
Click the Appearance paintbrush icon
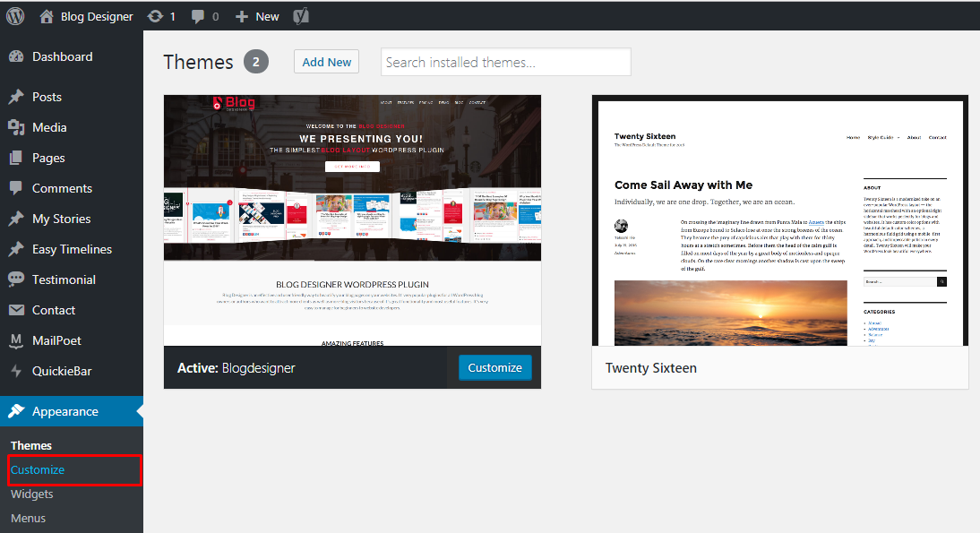coord(16,411)
